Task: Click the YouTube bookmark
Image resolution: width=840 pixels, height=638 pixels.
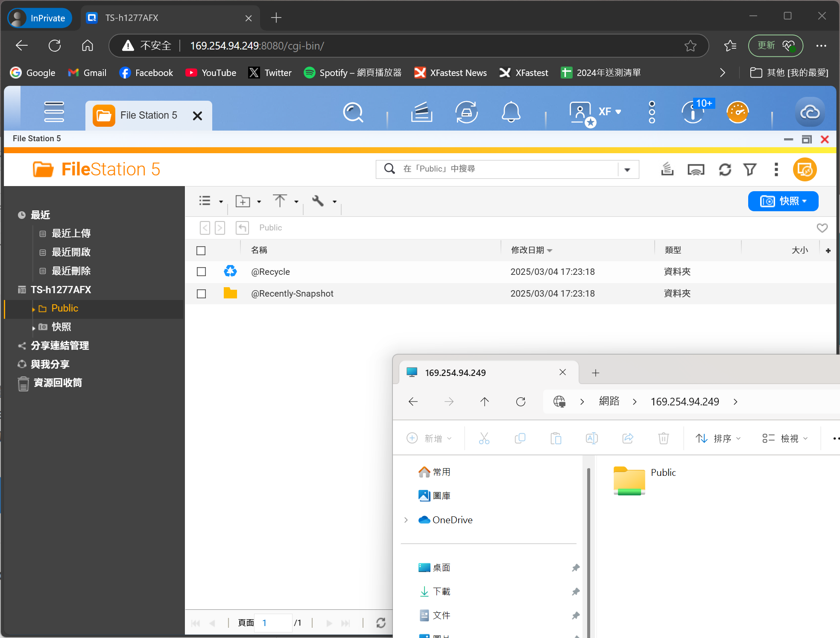Action: point(211,73)
